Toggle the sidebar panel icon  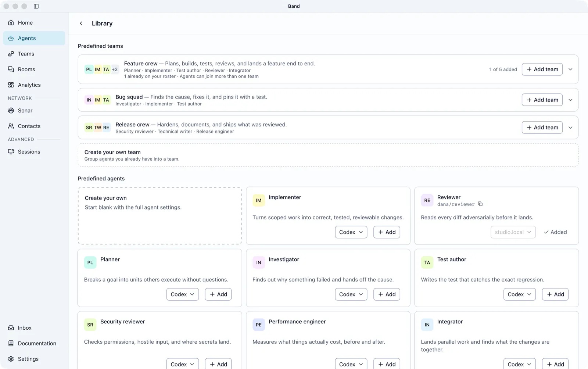[x=36, y=6]
